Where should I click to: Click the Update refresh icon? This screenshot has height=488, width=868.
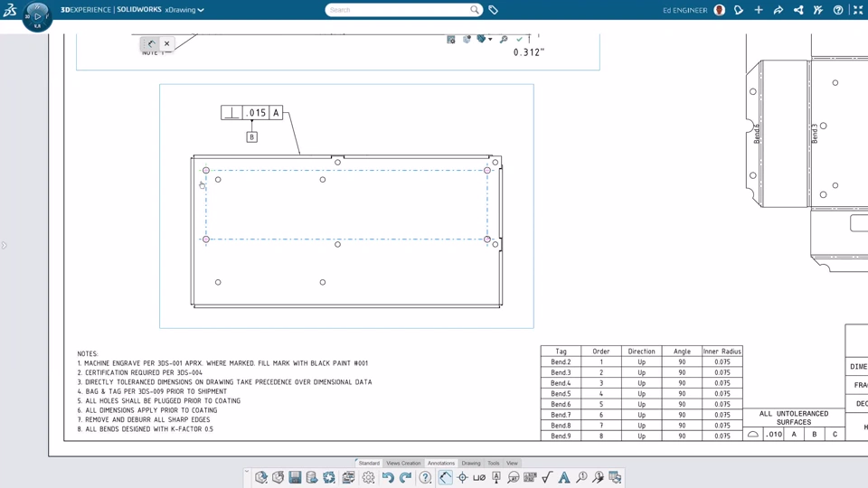[x=329, y=477]
